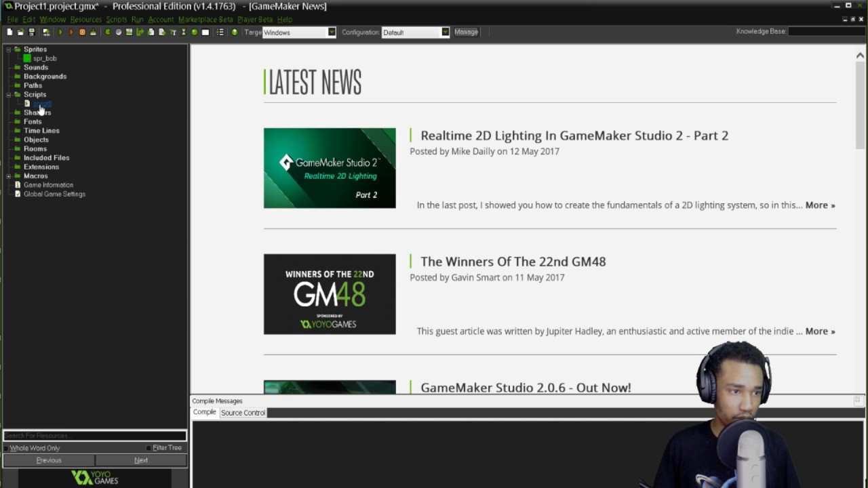Open the File menu
The image size is (868, 488).
coord(12,20)
